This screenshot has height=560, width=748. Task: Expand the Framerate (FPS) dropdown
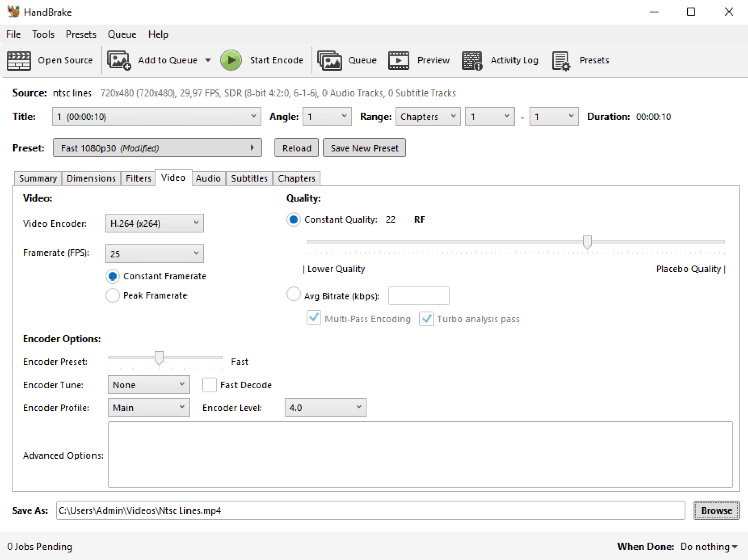coord(154,254)
